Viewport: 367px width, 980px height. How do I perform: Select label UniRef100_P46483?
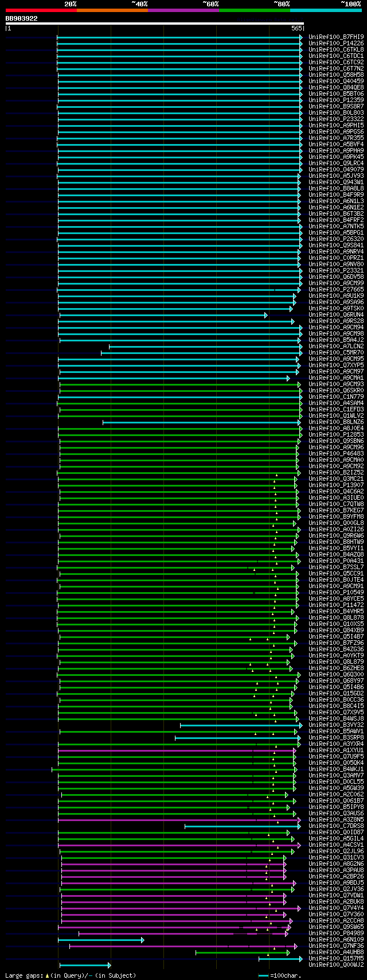[x=336, y=453]
